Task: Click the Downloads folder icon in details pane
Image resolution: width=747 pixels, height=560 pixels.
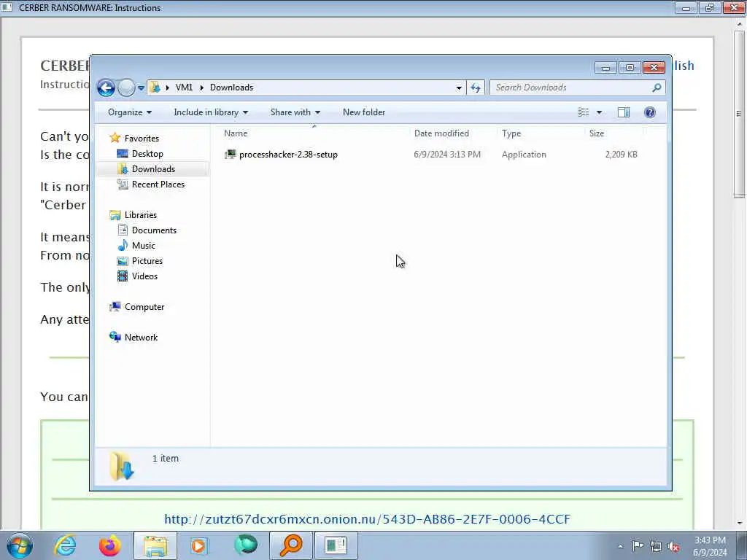Action: point(122,466)
